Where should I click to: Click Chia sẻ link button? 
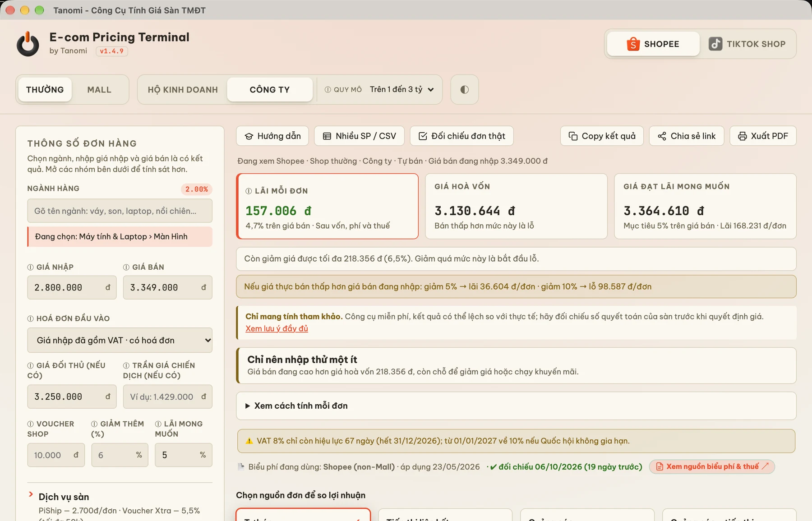[x=687, y=136]
